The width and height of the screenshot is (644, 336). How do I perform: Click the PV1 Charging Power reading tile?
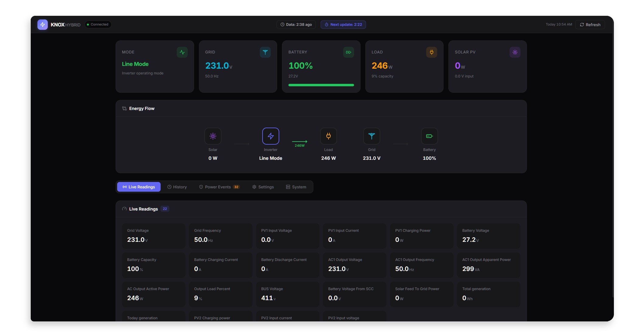tap(422, 236)
